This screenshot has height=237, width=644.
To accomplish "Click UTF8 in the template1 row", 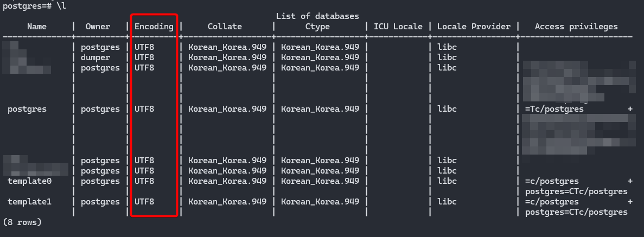I will click(x=144, y=202).
